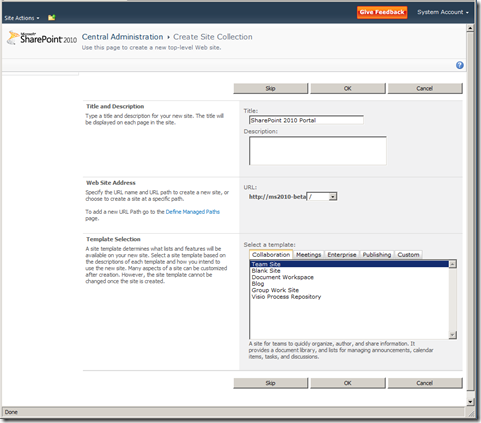
Task: Click template list scroll down arrow
Action: (452, 335)
